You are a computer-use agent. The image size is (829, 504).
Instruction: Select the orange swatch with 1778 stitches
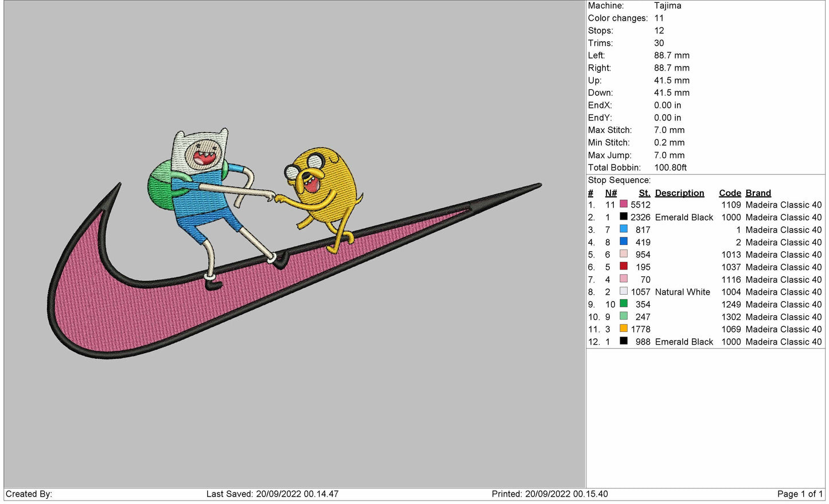pos(624,329)
